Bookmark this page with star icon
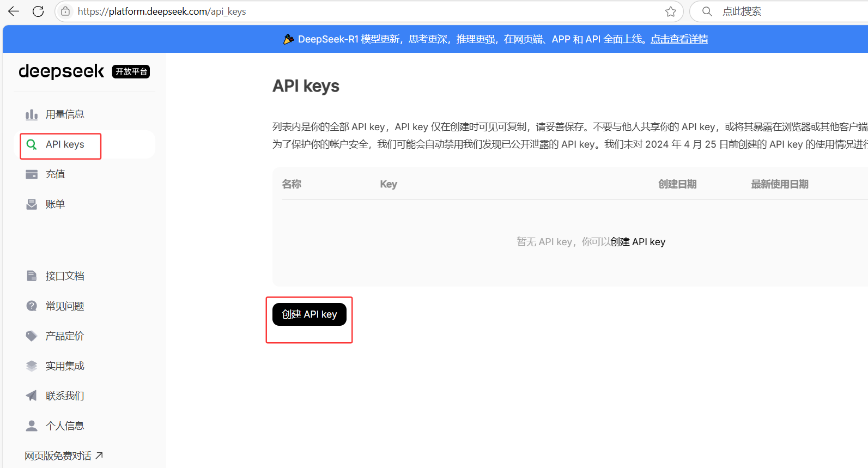The image size is (868, 468). click(x=671, y=11)
